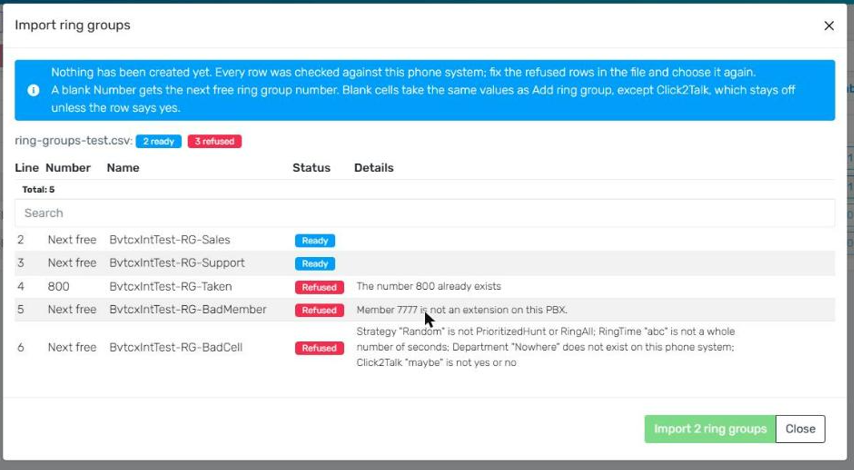Click 'Next free' in the RG-Sales row
This screenshot has height=470, width=854.
pos(72,240)
